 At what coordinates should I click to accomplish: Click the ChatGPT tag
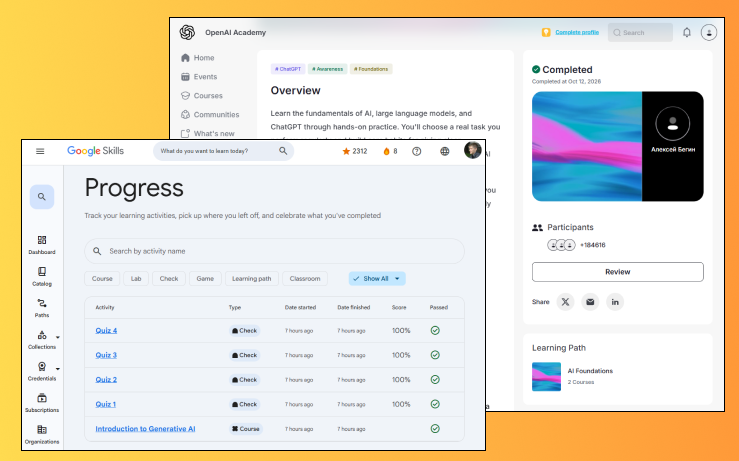[x=288, y=69]
